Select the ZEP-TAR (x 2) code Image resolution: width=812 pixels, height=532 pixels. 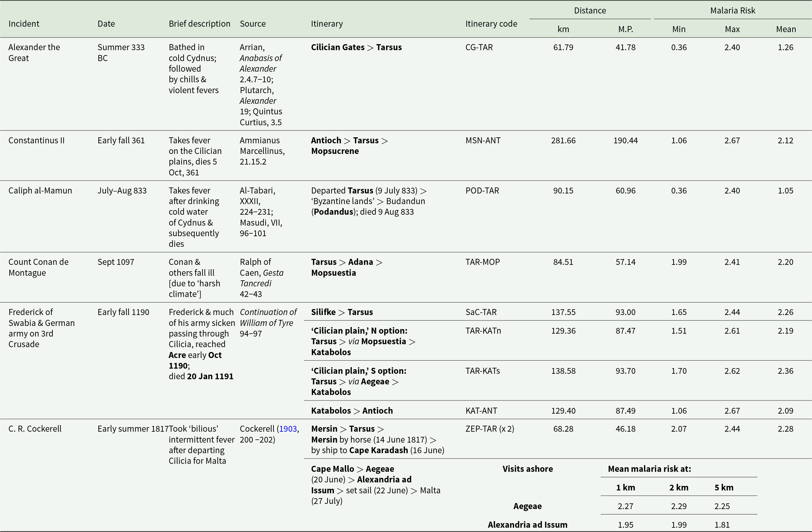click(490, 429)
